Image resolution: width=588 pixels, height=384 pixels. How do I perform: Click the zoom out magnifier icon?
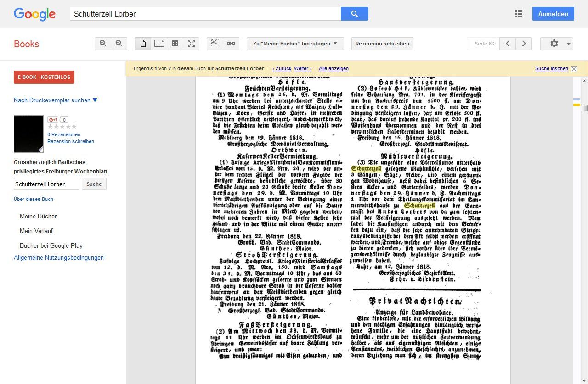pos(119,44)
